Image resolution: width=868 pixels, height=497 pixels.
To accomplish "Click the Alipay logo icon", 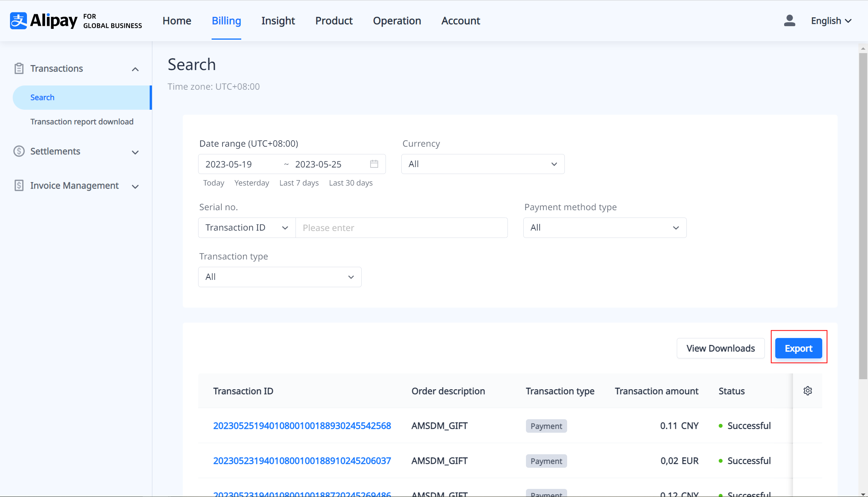I will point(18,21).
